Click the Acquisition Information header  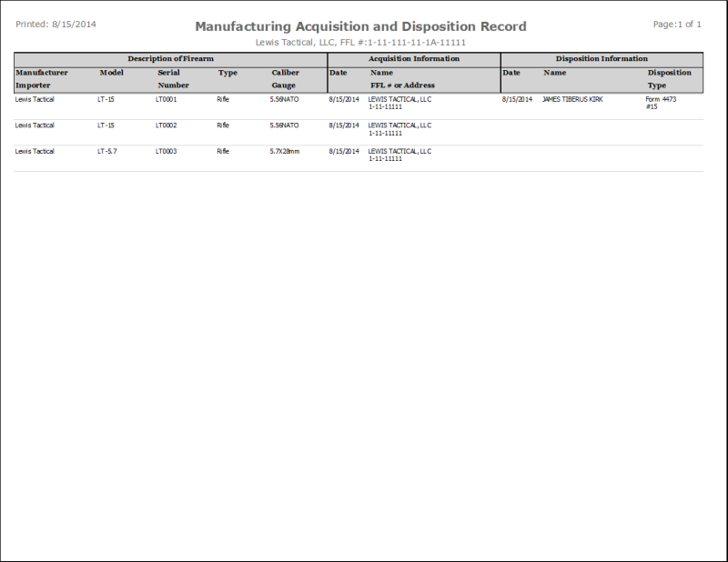point(414,59)
